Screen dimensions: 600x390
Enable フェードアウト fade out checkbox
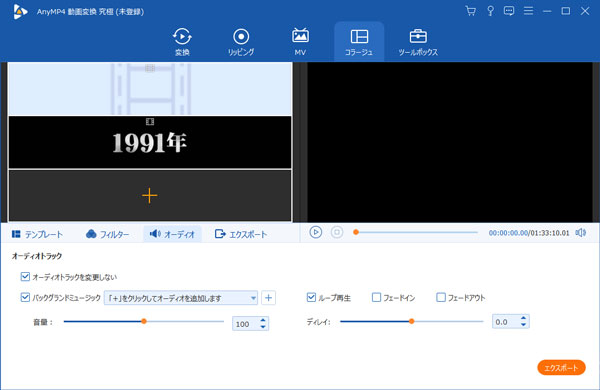click(x=441, y=297)
